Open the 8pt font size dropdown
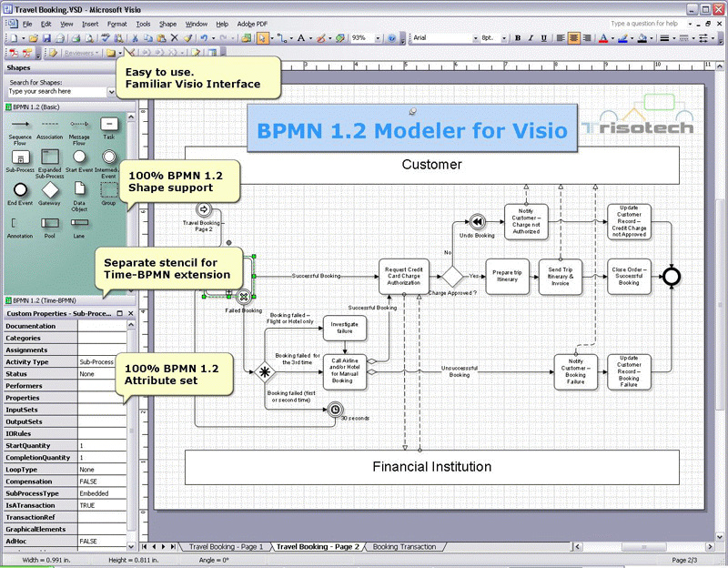Viewport: 728px width, 568px height. pyautogui.click(x=504, y=38)
